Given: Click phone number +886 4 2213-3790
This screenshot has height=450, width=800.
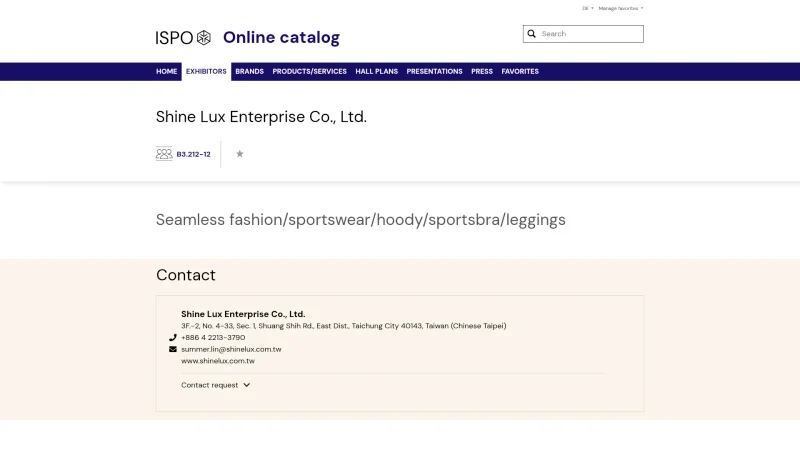Looking at the screenshot, I should [213, 337].
